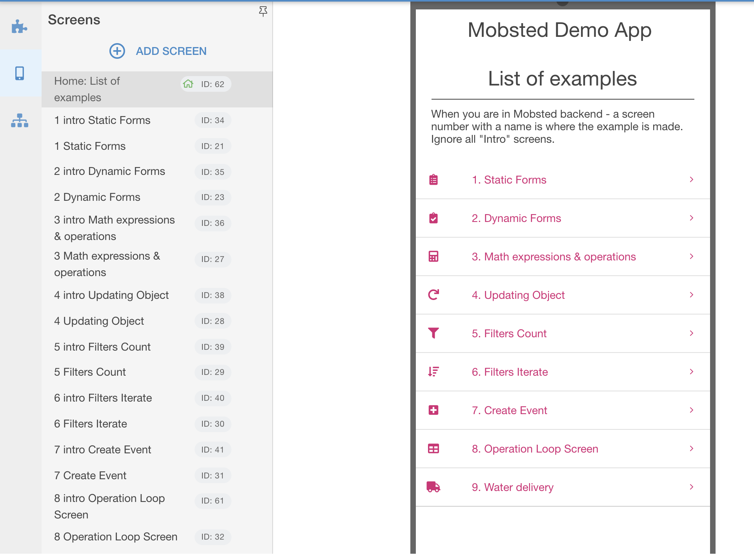
Task: Select Home: List of examples screen
Action: (x=157, y=89)
